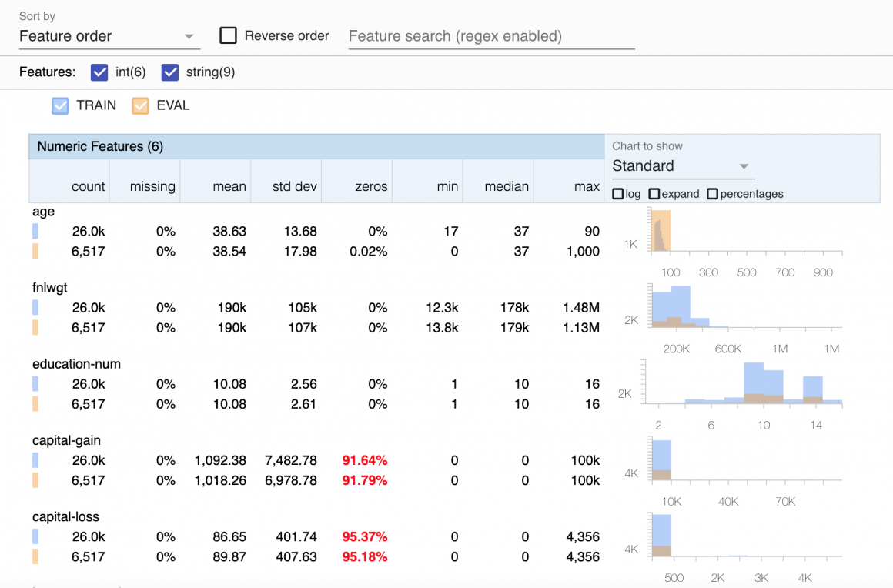Enable the Reverse order checkbox
Viewport: 893px width, 588px height.
[x=228, y=35]
